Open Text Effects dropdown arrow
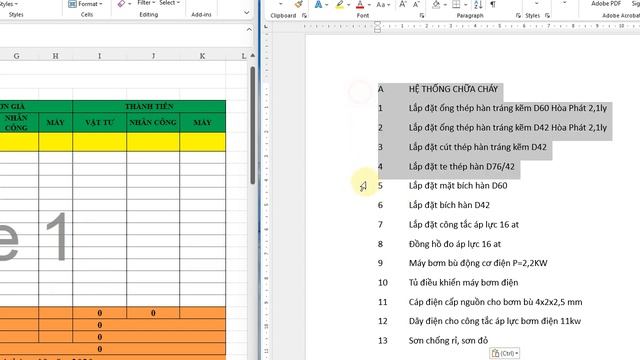The image size is (640, 360). tap(327, 5)
